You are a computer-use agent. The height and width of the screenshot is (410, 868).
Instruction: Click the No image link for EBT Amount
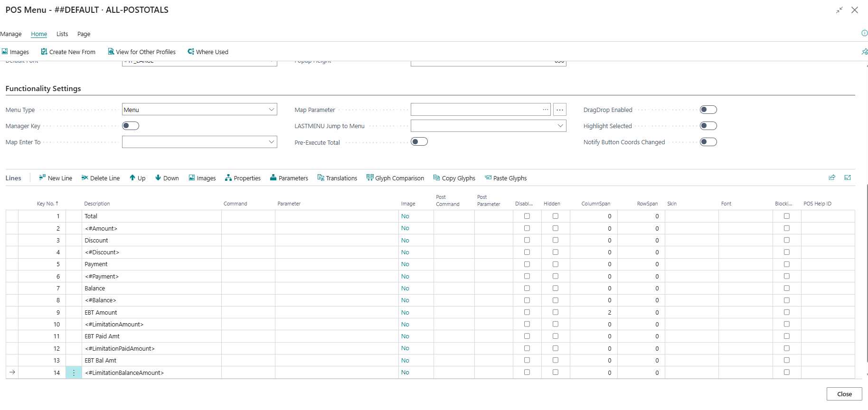(x=405, y=312)
